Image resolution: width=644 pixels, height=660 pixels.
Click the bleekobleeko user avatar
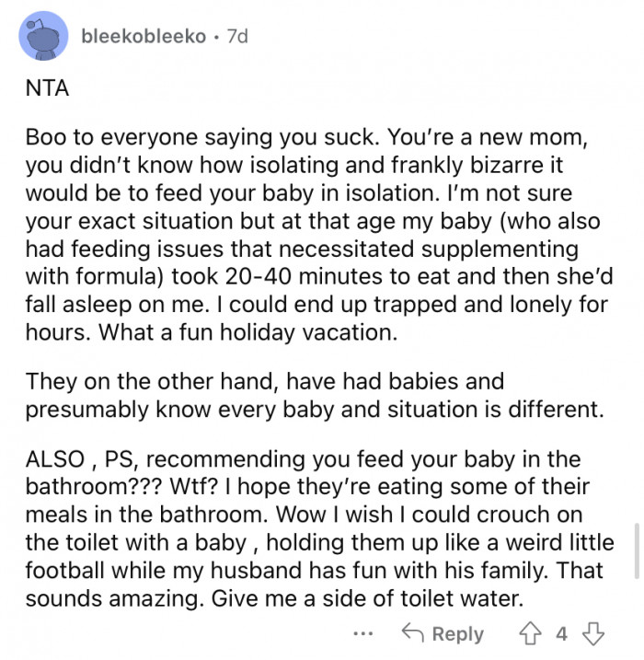(43, 40)
